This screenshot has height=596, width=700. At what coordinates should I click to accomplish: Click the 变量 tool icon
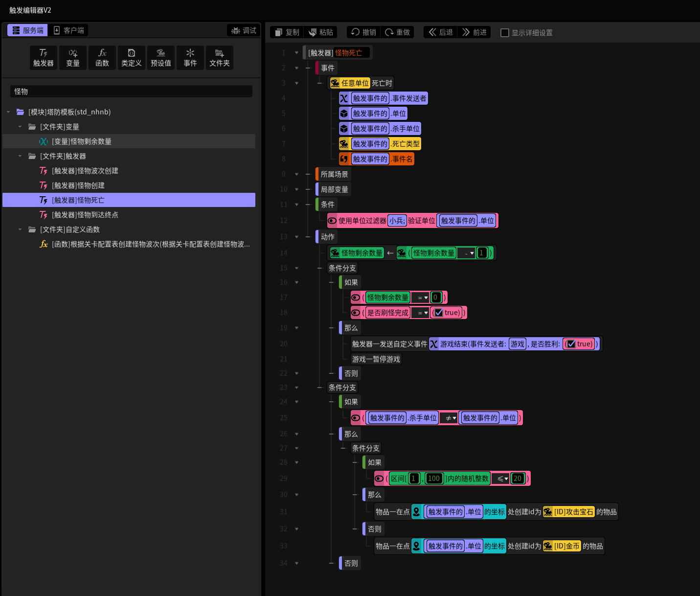pyautogui.click(x=73, y=58)
